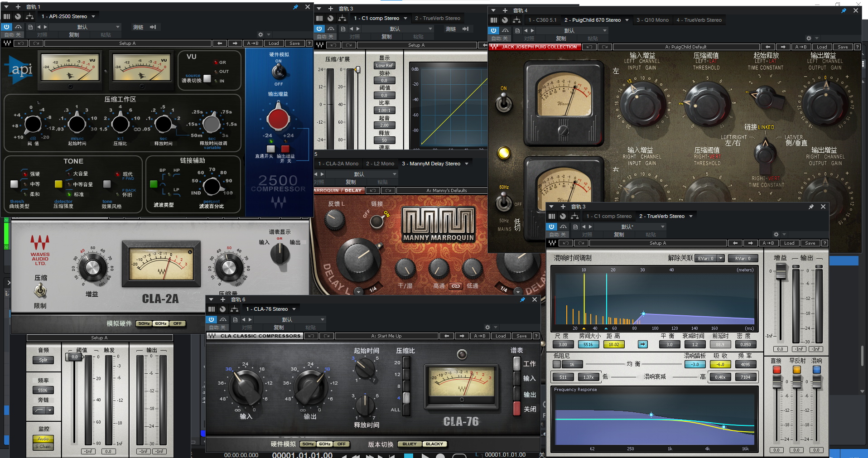Click the plus icon beside 音轨 3 TrueVerb

[x=563, y=207]
